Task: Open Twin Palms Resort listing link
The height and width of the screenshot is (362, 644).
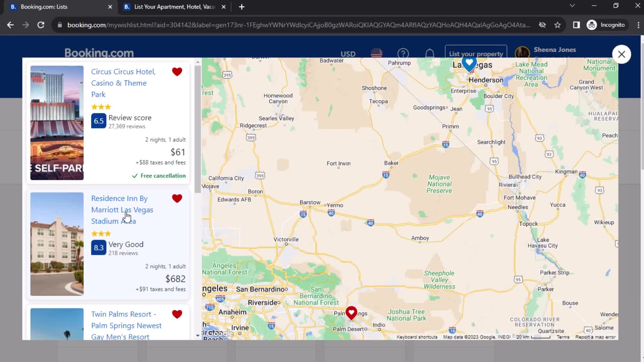Action: 126,325
